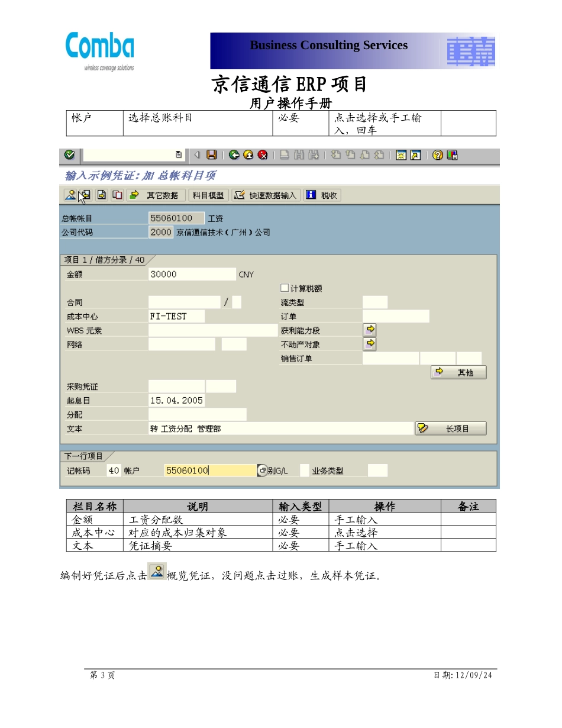Click the 金额 field containing 30000

point(192,274)
